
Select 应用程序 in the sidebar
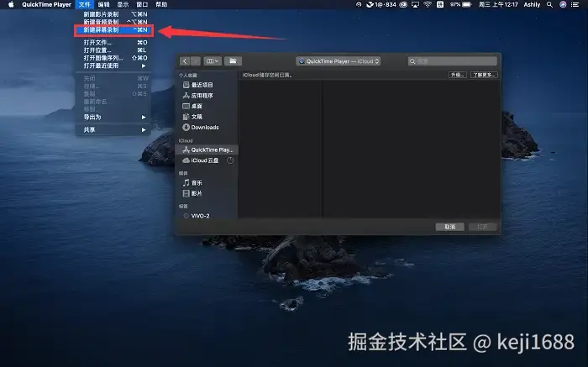coord(207,96)
